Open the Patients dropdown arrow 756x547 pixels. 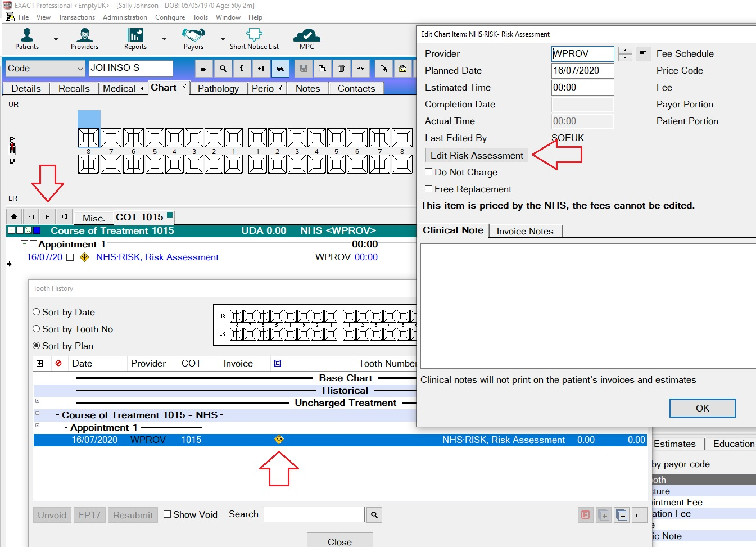click(56, 39)
